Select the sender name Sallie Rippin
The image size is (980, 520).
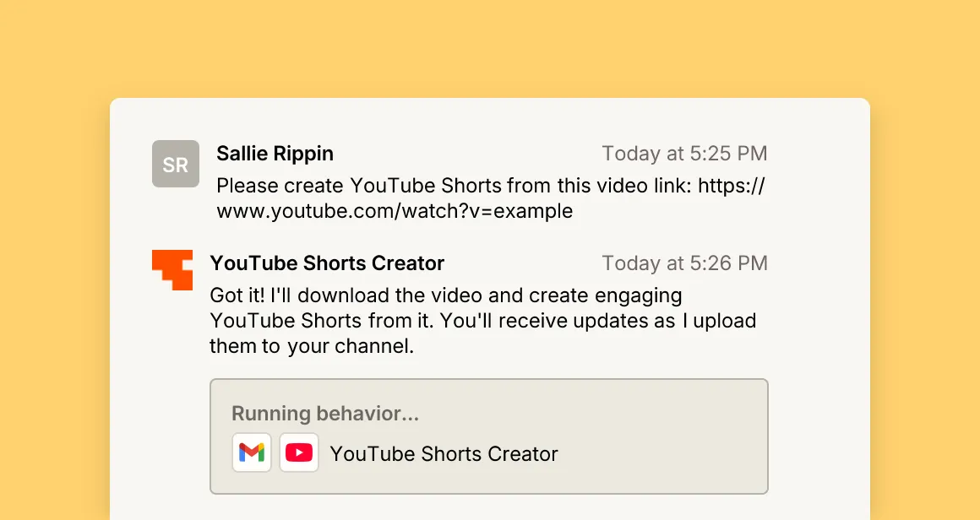tap(275, 154)
